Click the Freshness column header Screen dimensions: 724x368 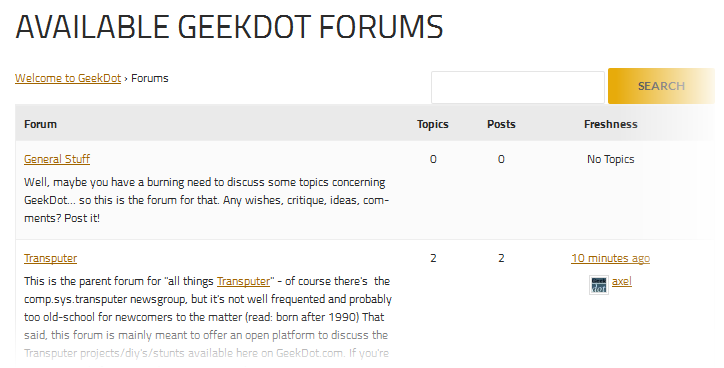[x=610, y=124]
